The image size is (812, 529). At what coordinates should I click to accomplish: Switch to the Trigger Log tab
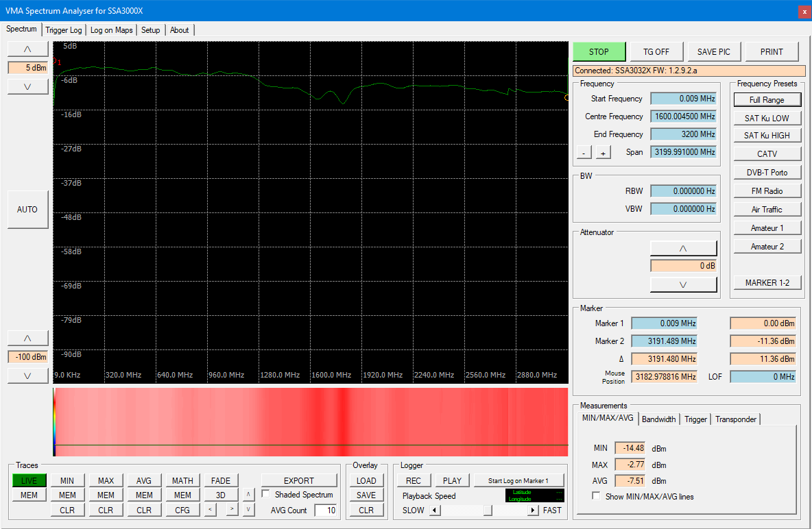64,30
